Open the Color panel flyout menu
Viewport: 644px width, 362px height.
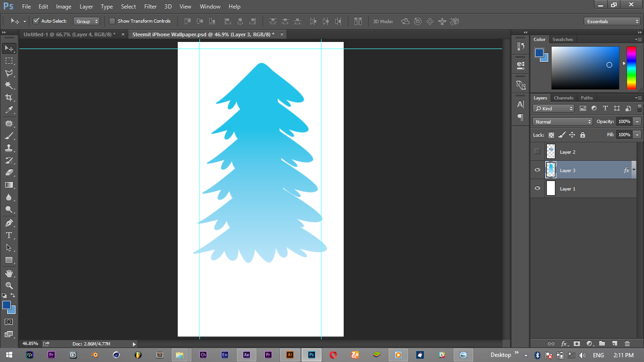pos(638,40)
